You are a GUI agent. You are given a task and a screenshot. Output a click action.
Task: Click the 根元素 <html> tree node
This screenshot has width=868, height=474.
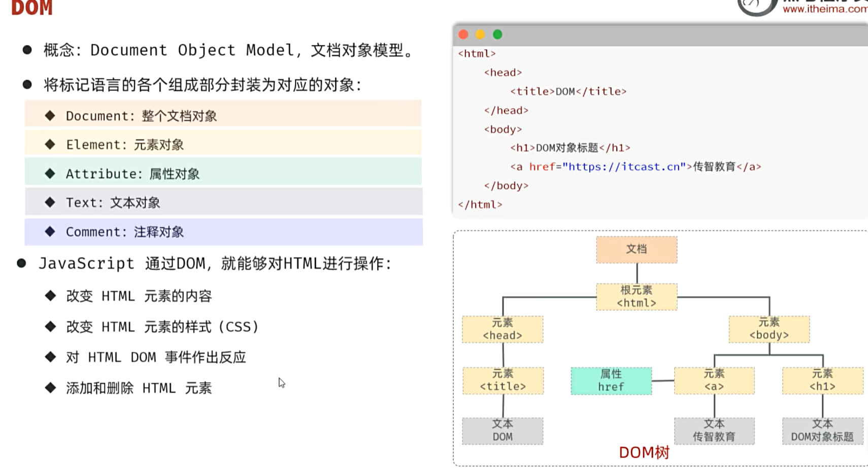pos(637,297)
